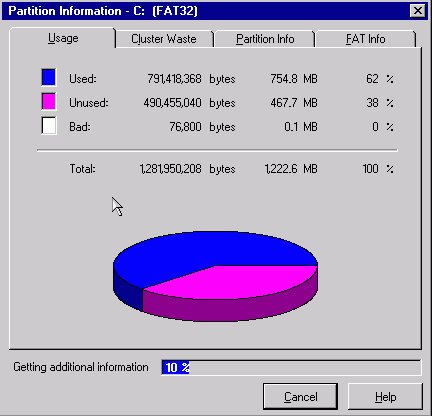This screenshot has width=432, height=416.
Task: Cancel the information gathering
Action: click(x=300, y=397)
